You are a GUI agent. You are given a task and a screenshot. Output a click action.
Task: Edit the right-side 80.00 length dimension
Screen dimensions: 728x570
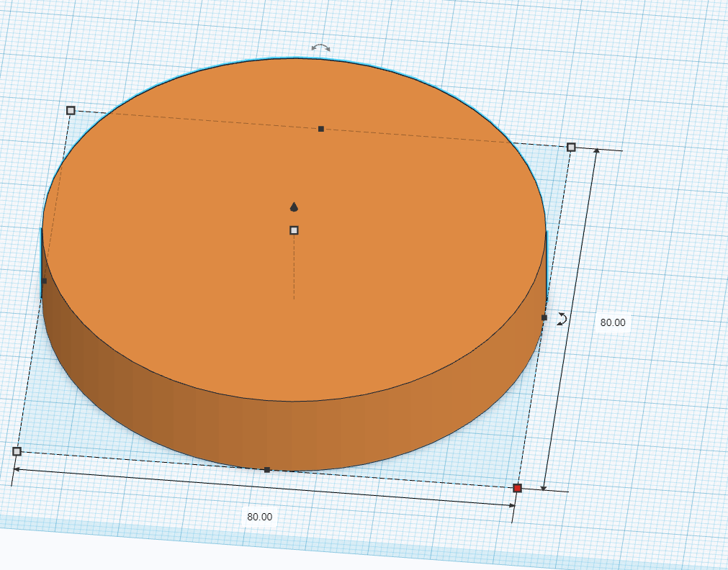613,322
